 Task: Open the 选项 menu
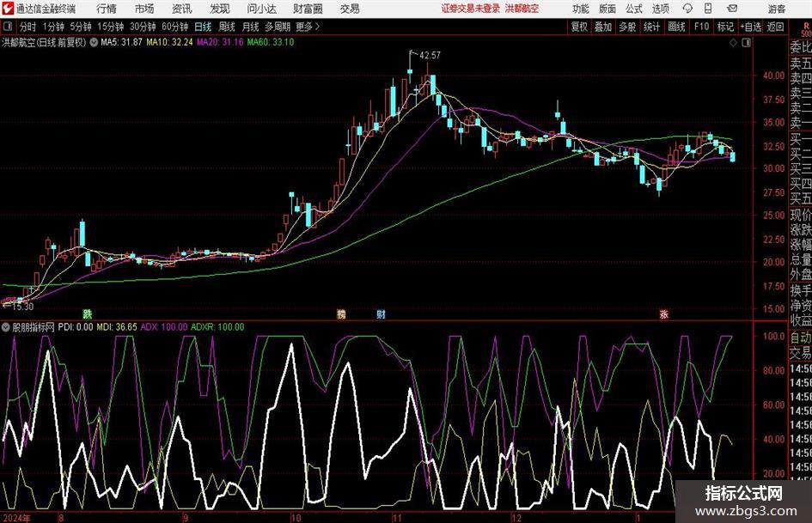pyautogui.click(x=660, y=9)
